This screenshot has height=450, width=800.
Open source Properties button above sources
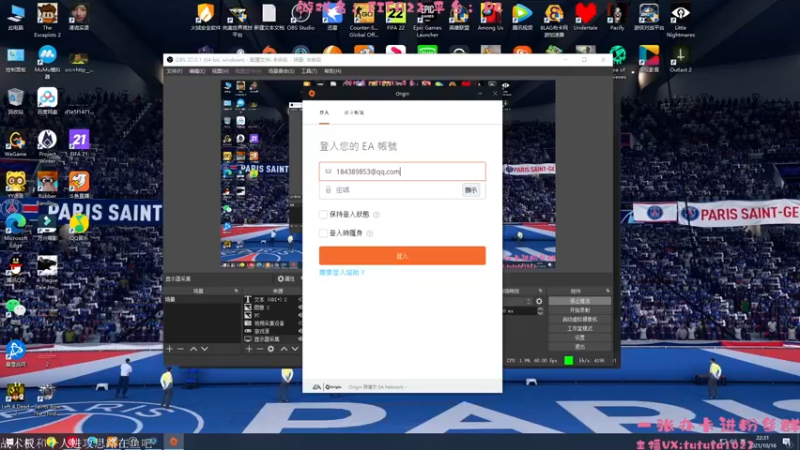click(286, 279)
